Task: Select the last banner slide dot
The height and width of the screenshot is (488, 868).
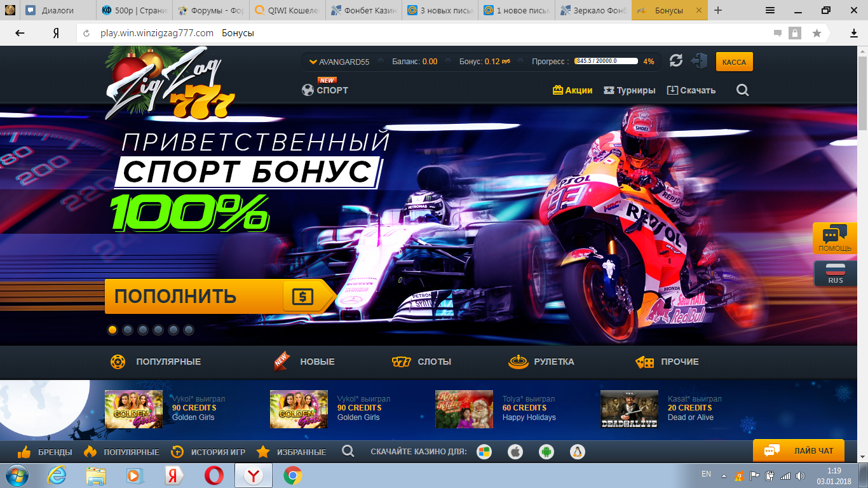Action: pos(189,330)
